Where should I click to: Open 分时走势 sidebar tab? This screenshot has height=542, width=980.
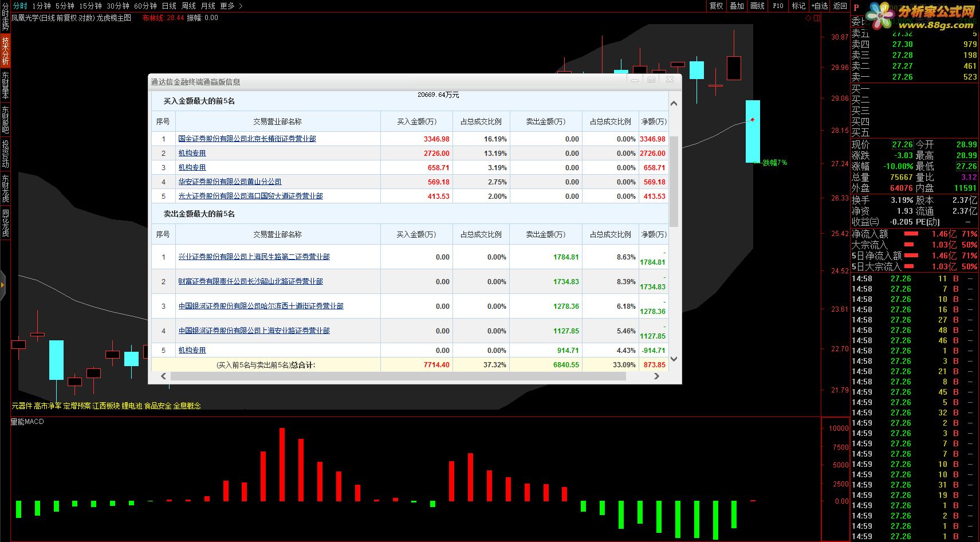5,17
